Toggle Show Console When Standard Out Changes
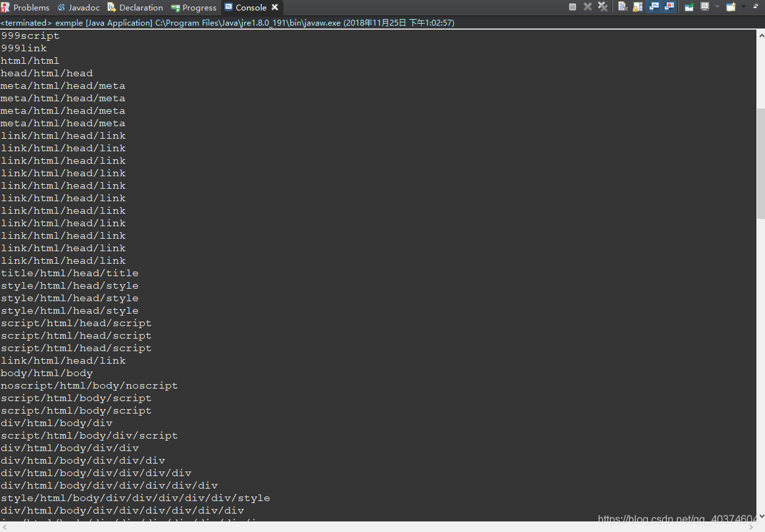The image size is (765, 532). point(653,7)
